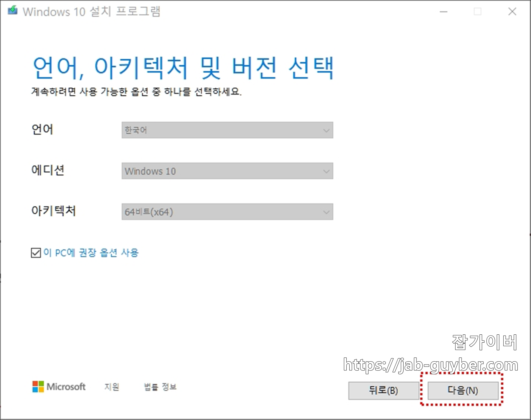
Task: Click the 'Windows 10 설치 프로그램' window title
Action: (91, 12)
